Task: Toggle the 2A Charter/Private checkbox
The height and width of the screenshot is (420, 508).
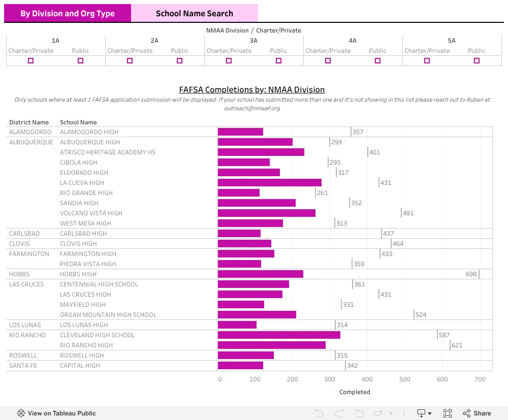Action: click(130, 60)
